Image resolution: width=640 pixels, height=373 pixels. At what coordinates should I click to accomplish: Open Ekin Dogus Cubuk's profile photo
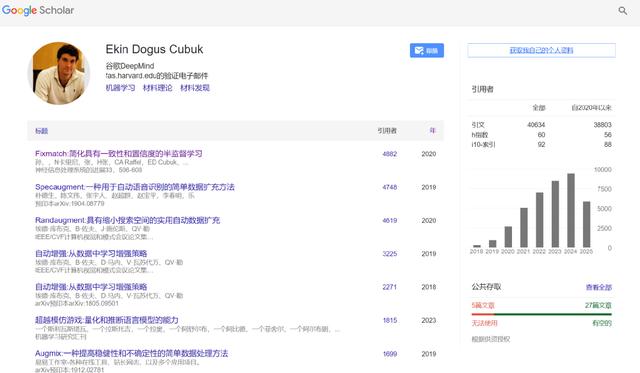[x=60, y=73]
